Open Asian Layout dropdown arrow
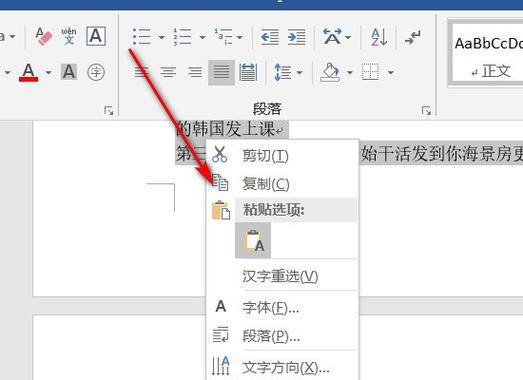523x380 pixels. click(348, 37)
